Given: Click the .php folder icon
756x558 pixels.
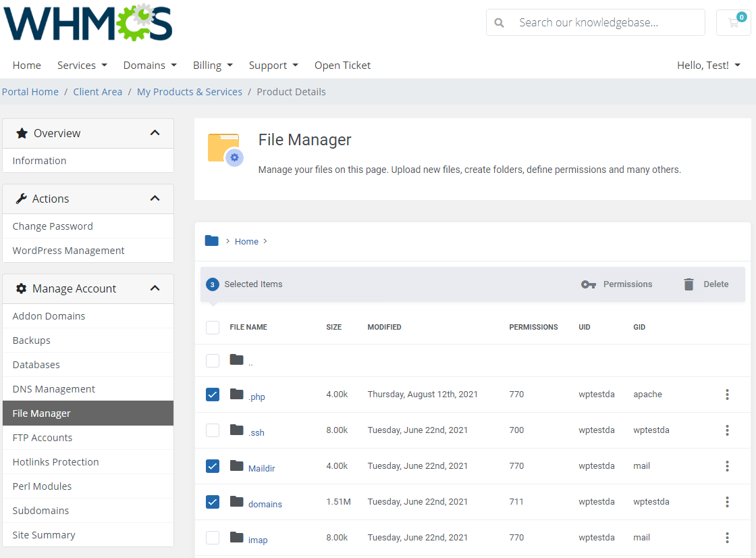Looking at the screenshot, I should pyautogui.click(x=236, y=394).
